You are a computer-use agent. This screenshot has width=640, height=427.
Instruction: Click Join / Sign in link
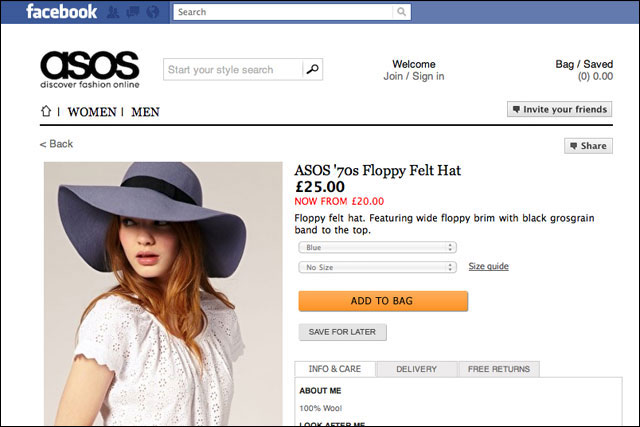[414, 76]
